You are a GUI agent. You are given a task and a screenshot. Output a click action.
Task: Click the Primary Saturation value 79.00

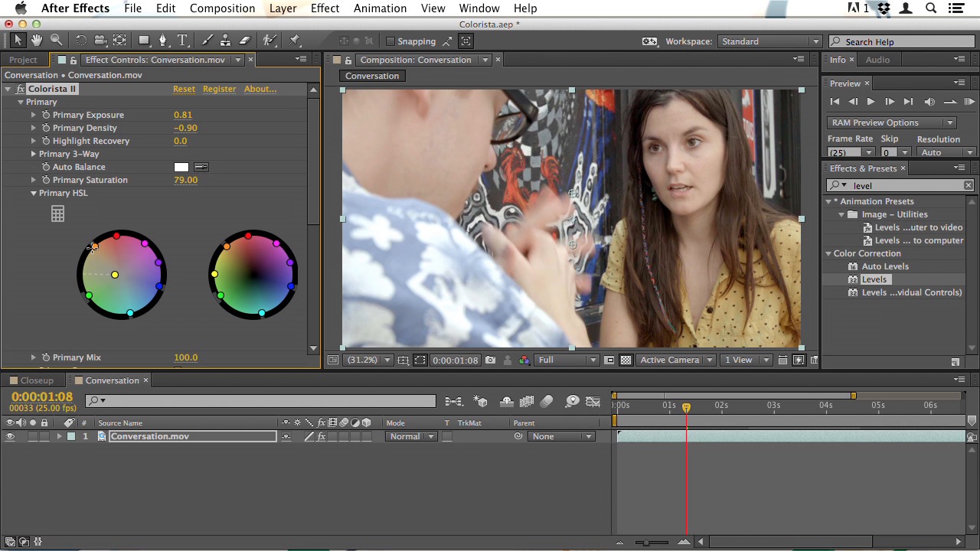pyautogui.click(x=185, y=180)
